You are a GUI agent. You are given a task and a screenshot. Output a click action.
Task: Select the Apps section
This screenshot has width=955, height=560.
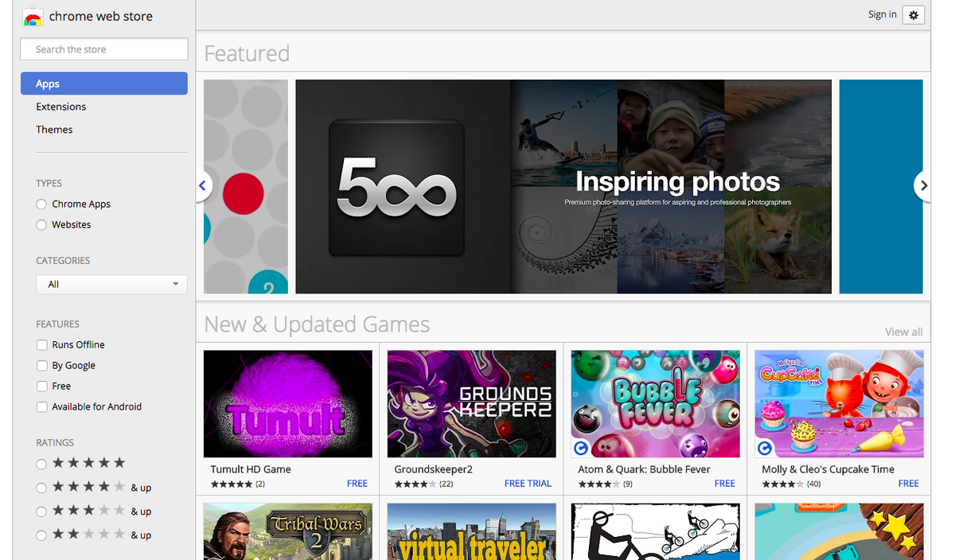[104, 84]
